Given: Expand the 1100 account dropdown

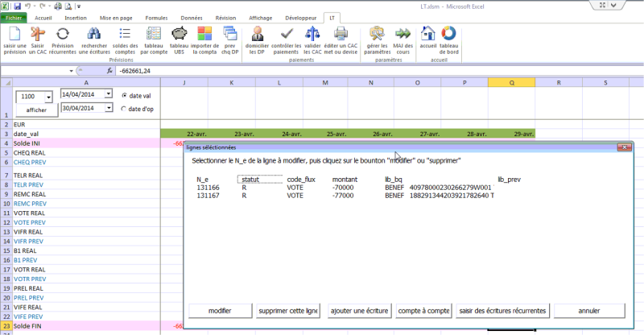Looking at the screenshot, I should pyautogui.click(x=48, y=97).
